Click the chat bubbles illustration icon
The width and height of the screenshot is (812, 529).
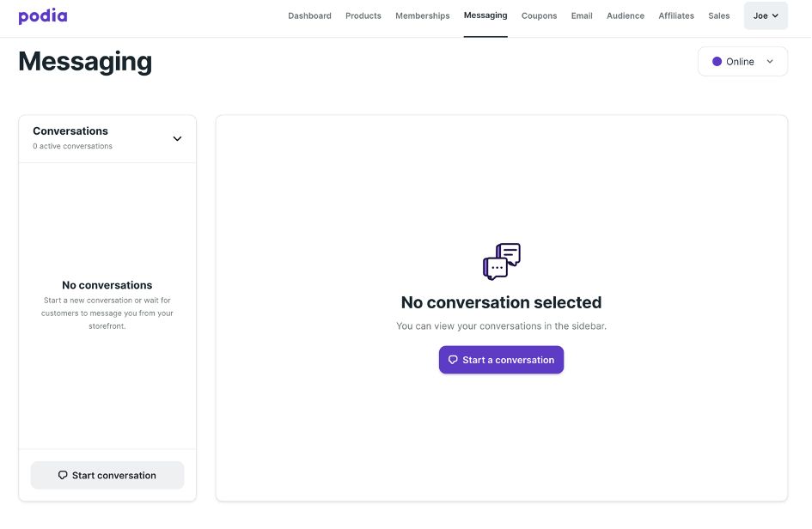click(x=501, y=261)
